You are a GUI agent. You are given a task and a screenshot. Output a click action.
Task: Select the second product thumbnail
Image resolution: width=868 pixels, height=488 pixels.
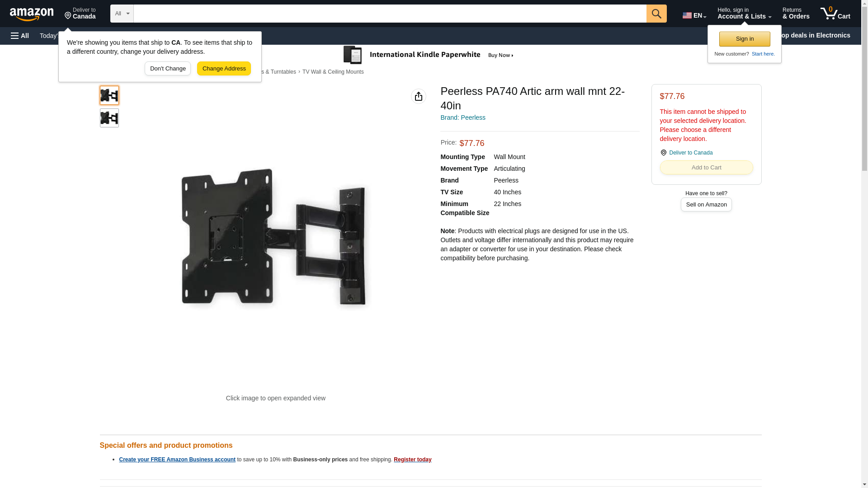click(x=109, y=118)
